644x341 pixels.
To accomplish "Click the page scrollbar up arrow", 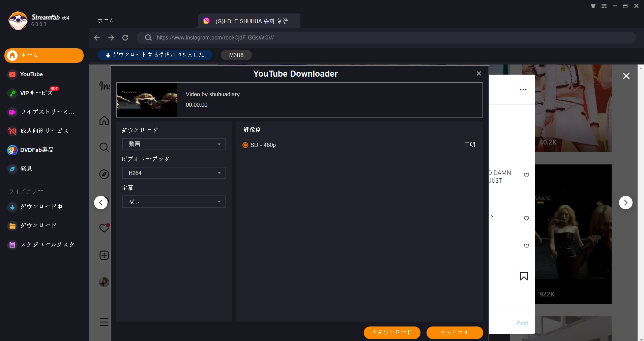I will (x=641, y=68).
